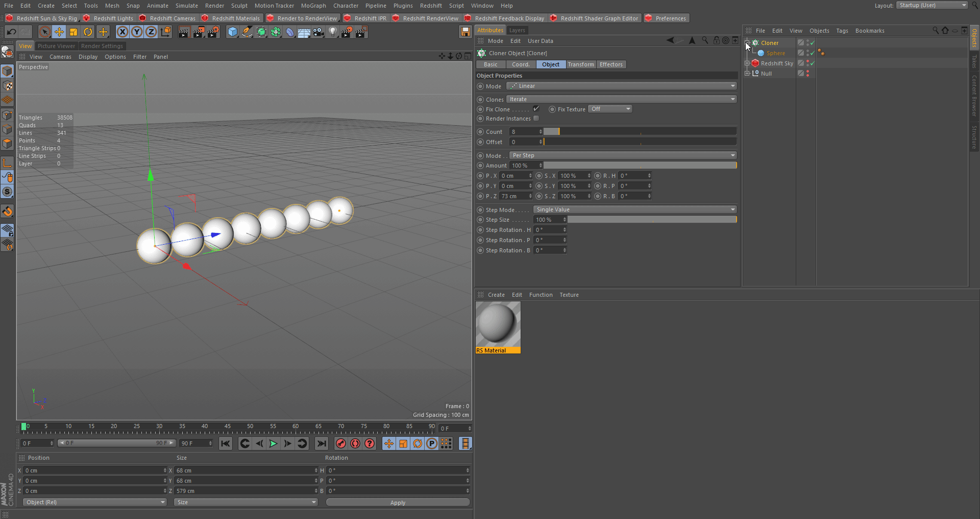Add a Cube primitive object
The height and width of the screenshot is (519, 980).
[233, 32]
